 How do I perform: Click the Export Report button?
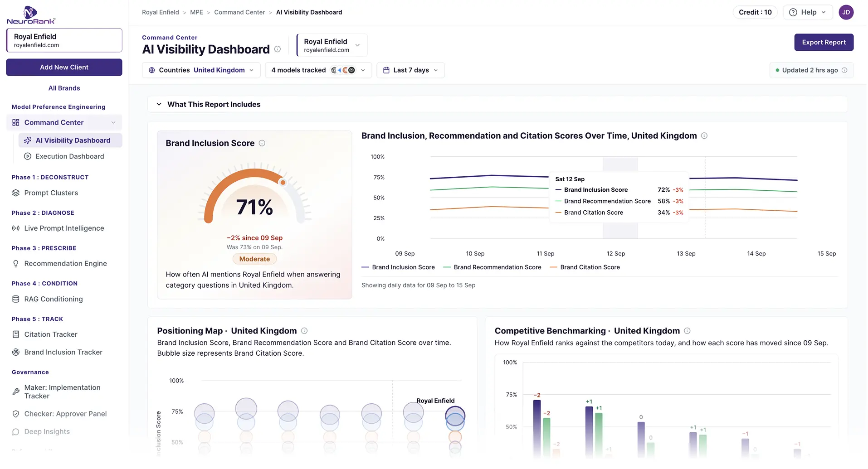click(x=824, y=42)
